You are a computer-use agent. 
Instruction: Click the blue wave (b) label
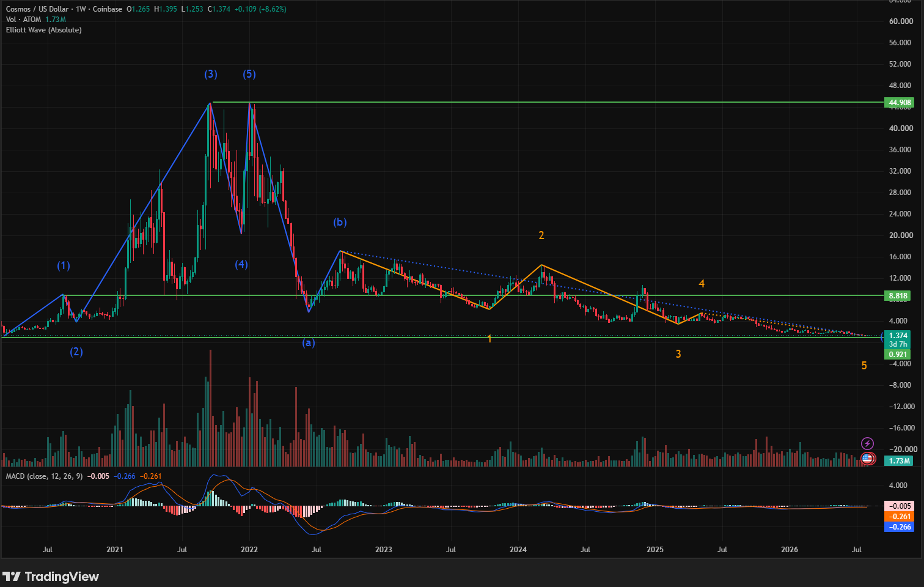[340, 222]
